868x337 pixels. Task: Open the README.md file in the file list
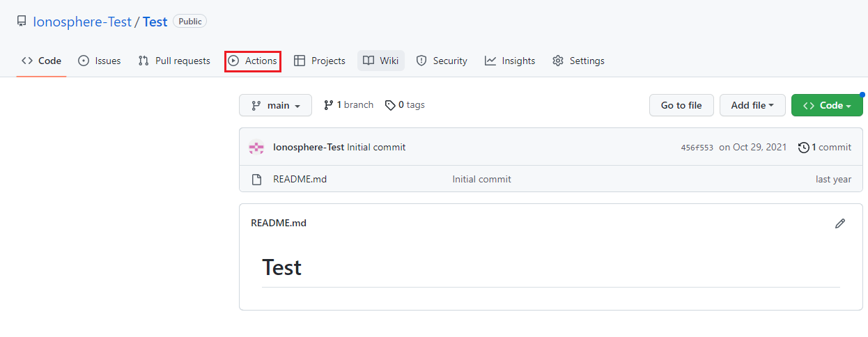[300, 179]
